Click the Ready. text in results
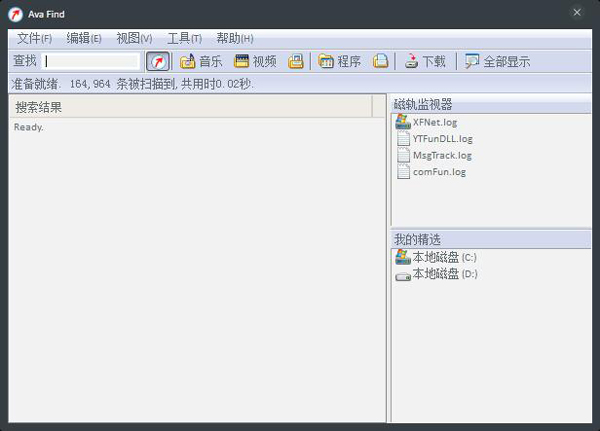The height and width of the screenshot is (431, 600). pos(28,127)
